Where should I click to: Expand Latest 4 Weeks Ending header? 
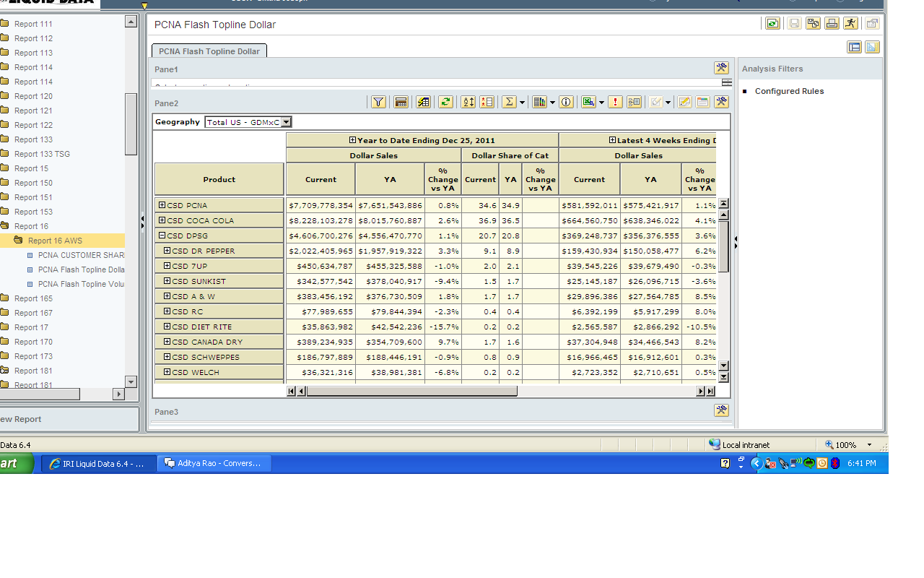tap(612, 140)
